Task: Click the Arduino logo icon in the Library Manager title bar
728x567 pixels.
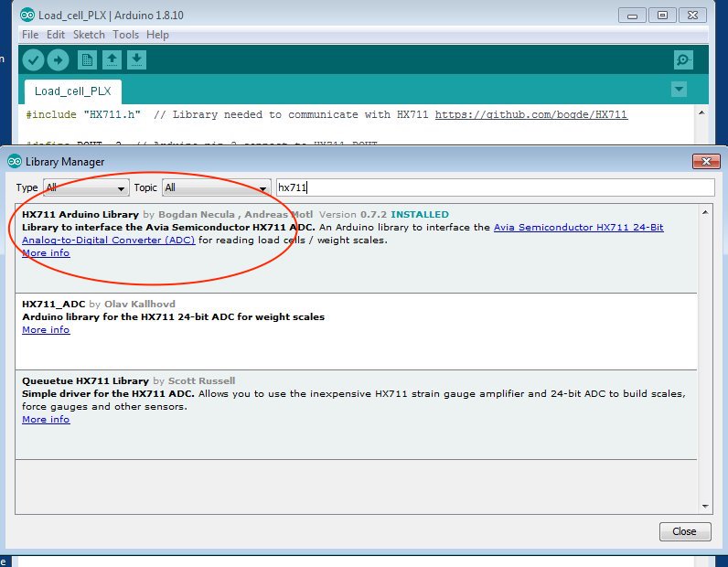Action: (x=15, y=161)
